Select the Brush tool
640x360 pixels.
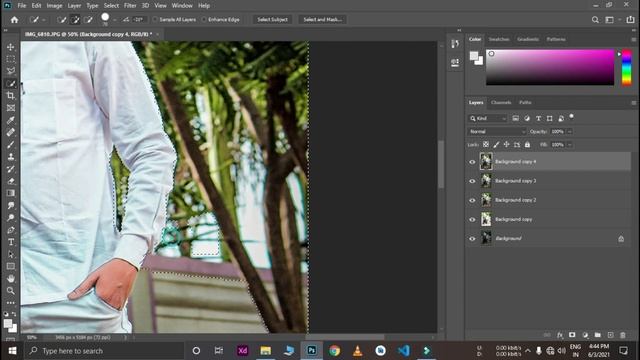coord(11,144)
